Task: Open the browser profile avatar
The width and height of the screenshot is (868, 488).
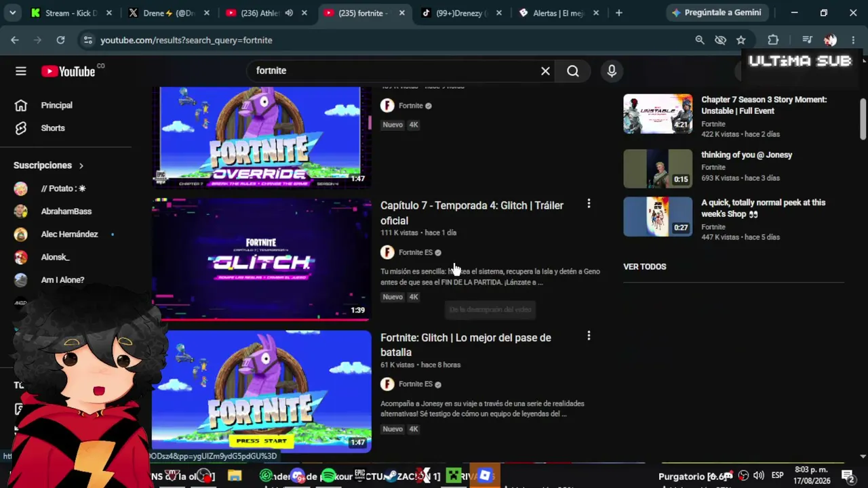Action: pyautogui.click(x=830, y=40)
